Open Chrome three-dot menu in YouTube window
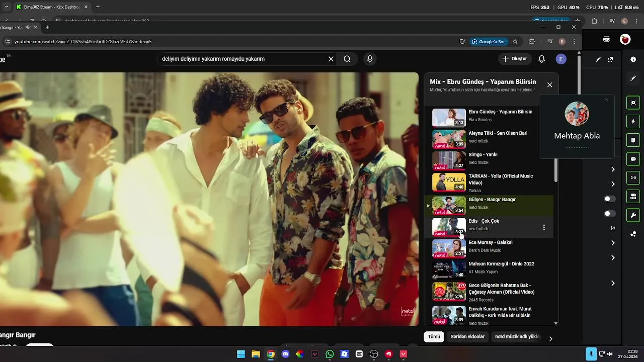The width and height of the screenshot is (644, 362). pos(574,42)
